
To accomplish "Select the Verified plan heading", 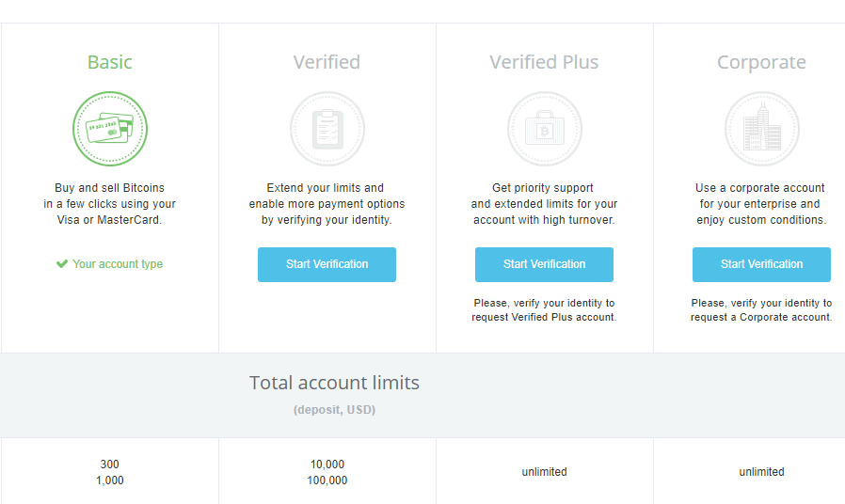I will point(327,62).
